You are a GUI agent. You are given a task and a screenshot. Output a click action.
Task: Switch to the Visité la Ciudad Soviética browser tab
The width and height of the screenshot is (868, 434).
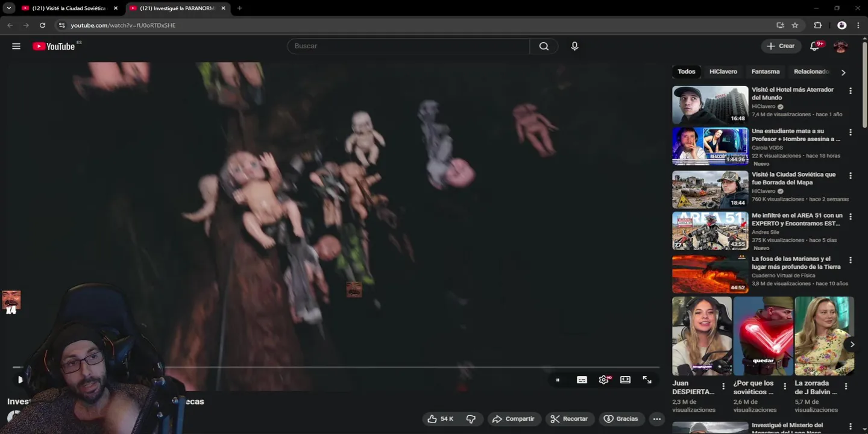click(x=69, y=8)
